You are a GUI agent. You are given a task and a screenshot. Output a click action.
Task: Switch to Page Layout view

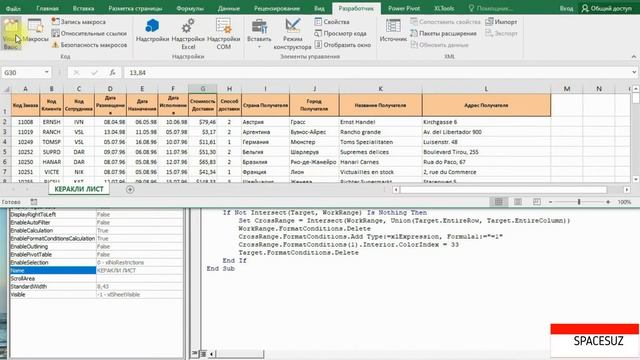[518, 202]
